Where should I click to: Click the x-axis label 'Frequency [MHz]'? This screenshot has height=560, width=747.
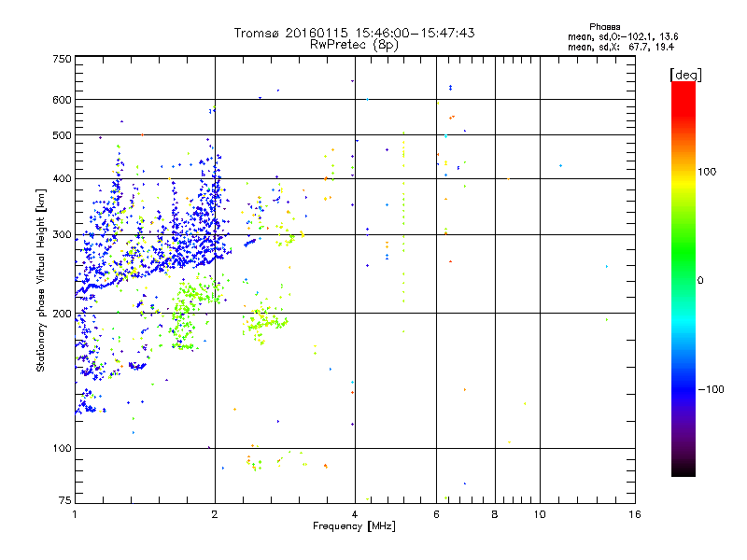click(354, 526)
